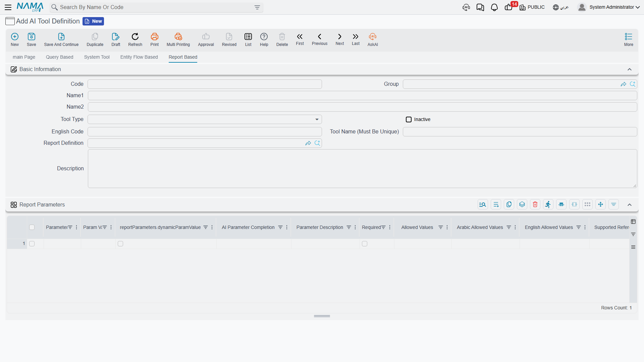This screenshot has height=362, width=644.
Task: Click the New record toolbar icon
Action: tap(15, 40)
